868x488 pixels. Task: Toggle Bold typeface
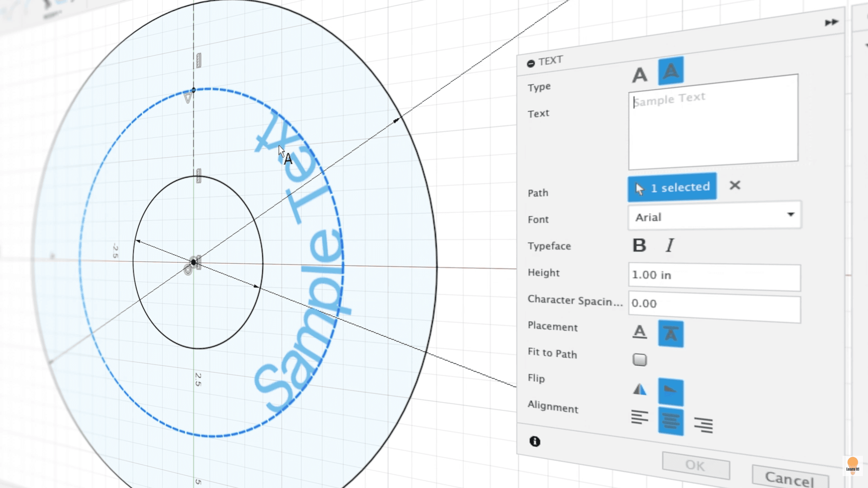pos(639,245)
